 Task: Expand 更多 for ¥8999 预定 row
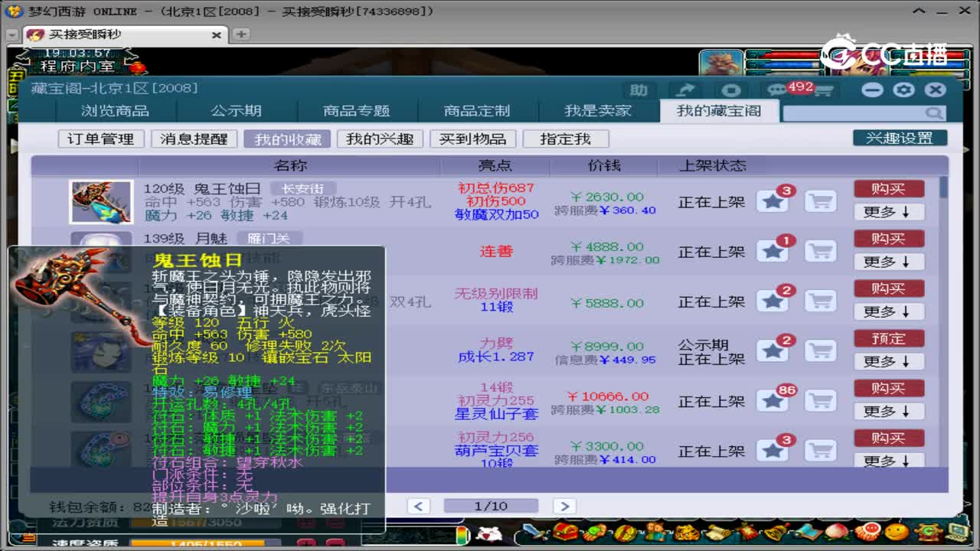click(889, 361)
